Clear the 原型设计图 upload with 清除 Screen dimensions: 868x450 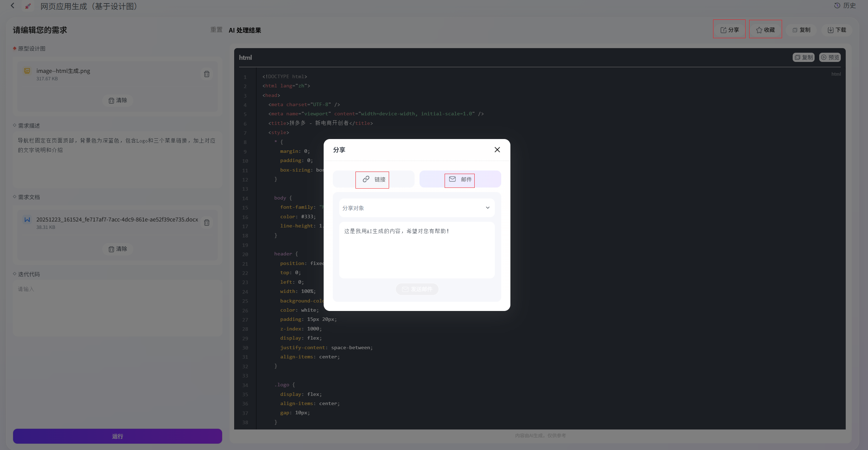tap(118, 100)
